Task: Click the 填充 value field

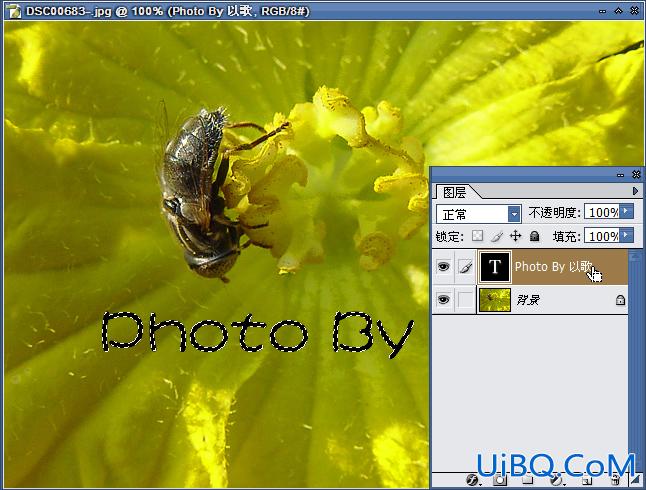Action: click(602, 236)
